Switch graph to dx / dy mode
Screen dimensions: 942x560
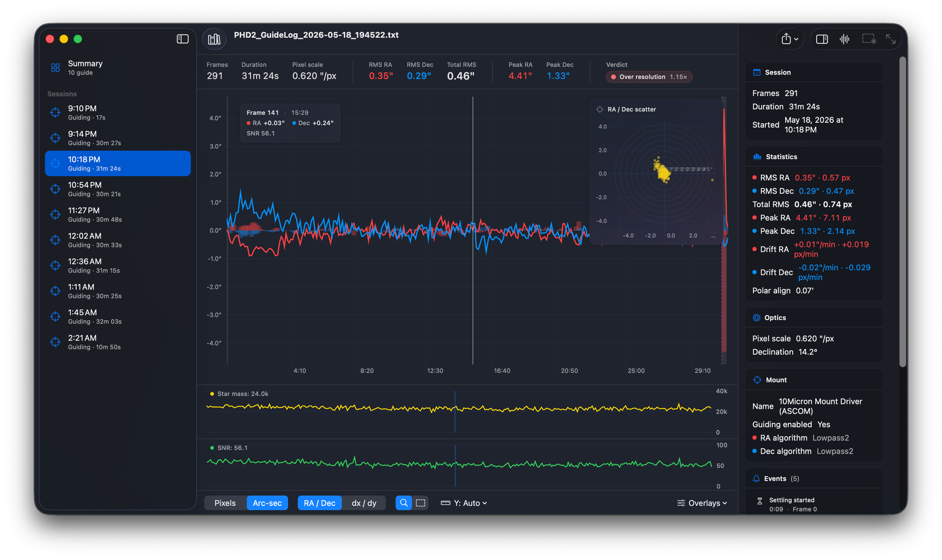[x=364, y=503]
